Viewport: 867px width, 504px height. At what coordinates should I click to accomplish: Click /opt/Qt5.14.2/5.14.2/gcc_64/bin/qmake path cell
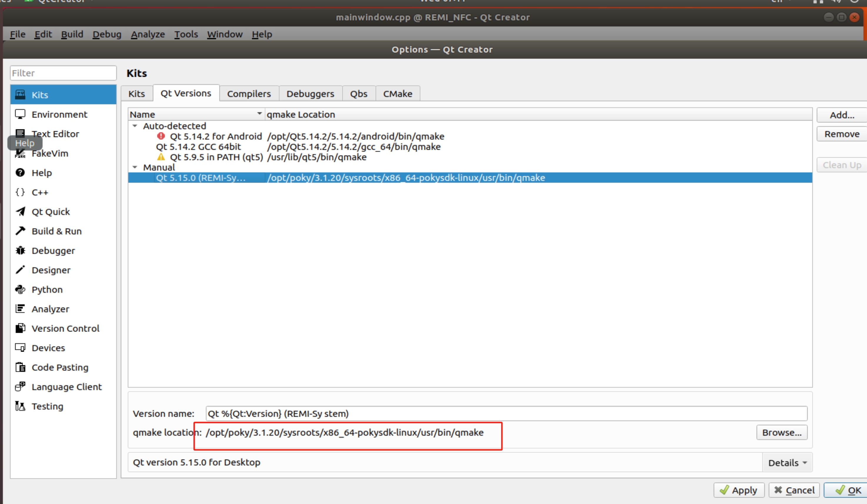coord(354,147)
